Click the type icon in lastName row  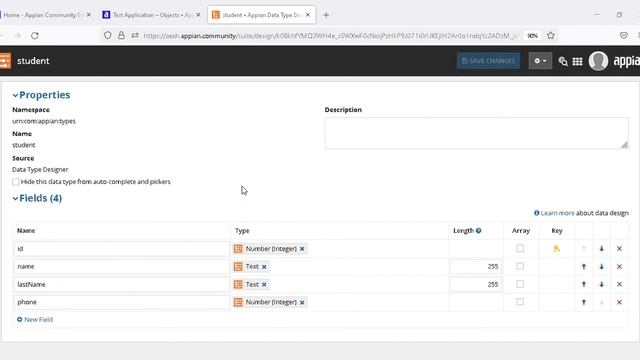[238, 284]
